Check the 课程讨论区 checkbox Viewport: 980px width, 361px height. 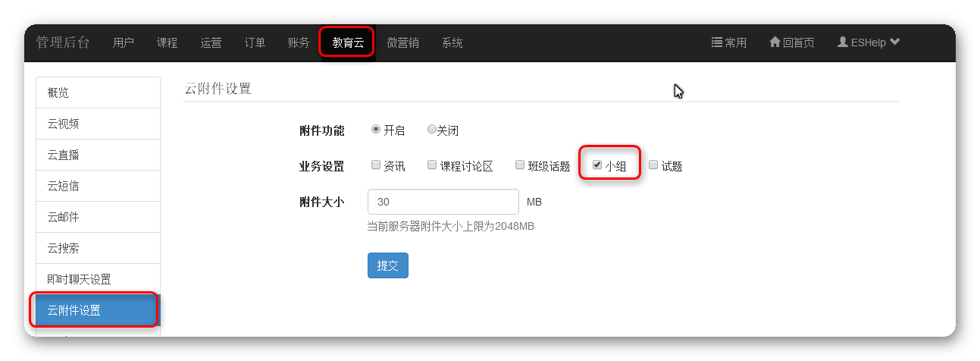pyautogui.click(x=432, y=165)
